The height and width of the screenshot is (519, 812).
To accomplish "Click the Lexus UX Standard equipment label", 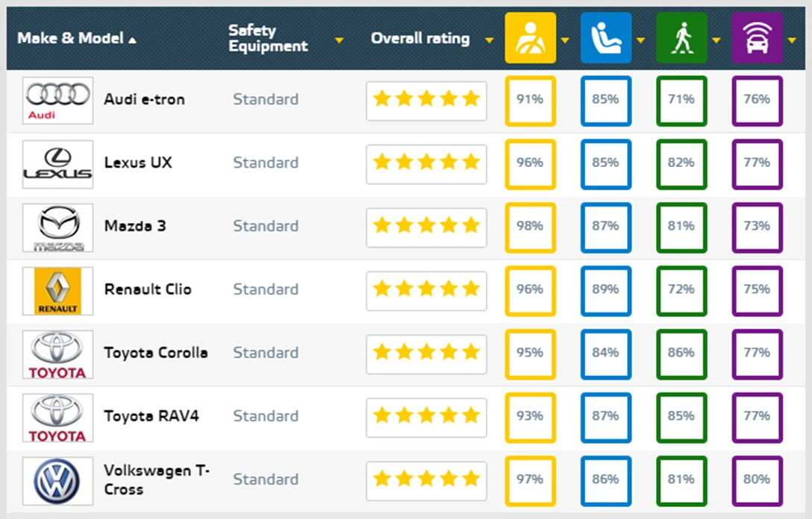I will [265, 163].
